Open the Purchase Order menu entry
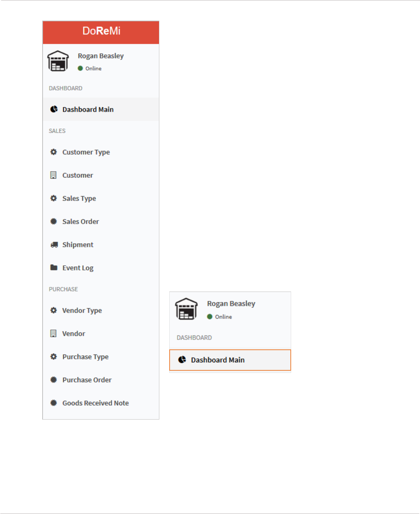420x514 pixels. click(x=101, y=380)
